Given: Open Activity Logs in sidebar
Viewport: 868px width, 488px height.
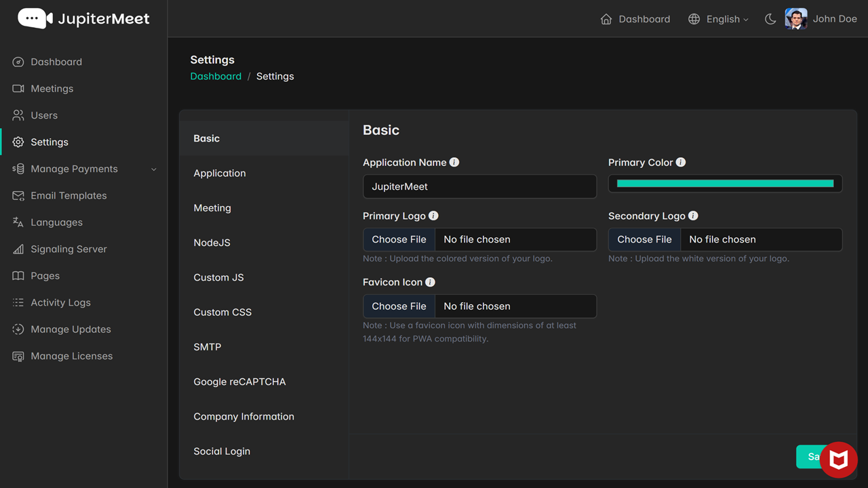Looking at the screenshot, I should click(60, 303).
